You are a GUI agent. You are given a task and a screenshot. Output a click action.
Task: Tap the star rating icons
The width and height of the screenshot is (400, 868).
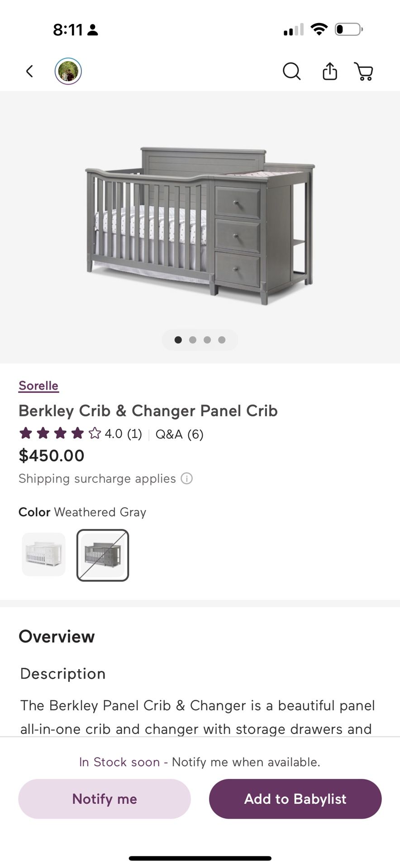tap(60, 434)
